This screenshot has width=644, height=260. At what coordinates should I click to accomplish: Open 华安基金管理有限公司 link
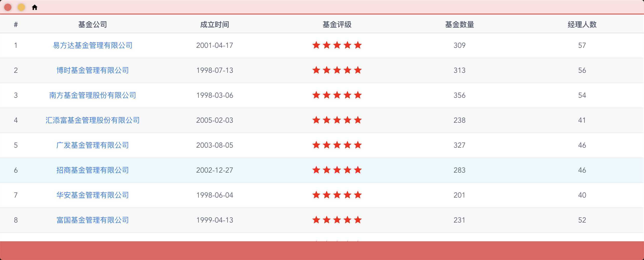point(93,195)
